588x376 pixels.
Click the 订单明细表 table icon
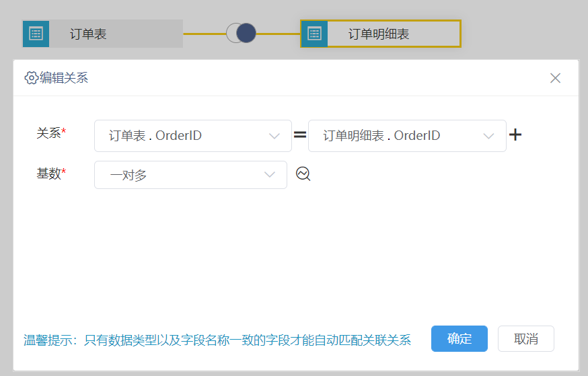coord(314,34)
